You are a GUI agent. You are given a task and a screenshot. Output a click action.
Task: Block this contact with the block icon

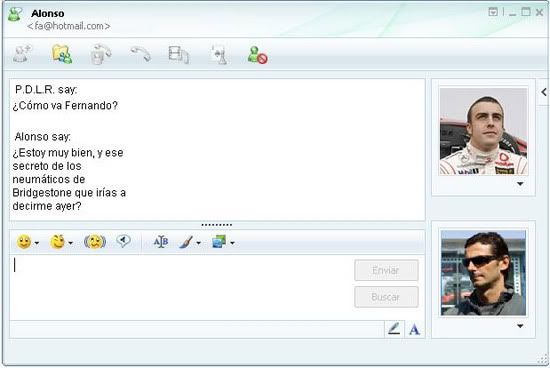(257, 55)
